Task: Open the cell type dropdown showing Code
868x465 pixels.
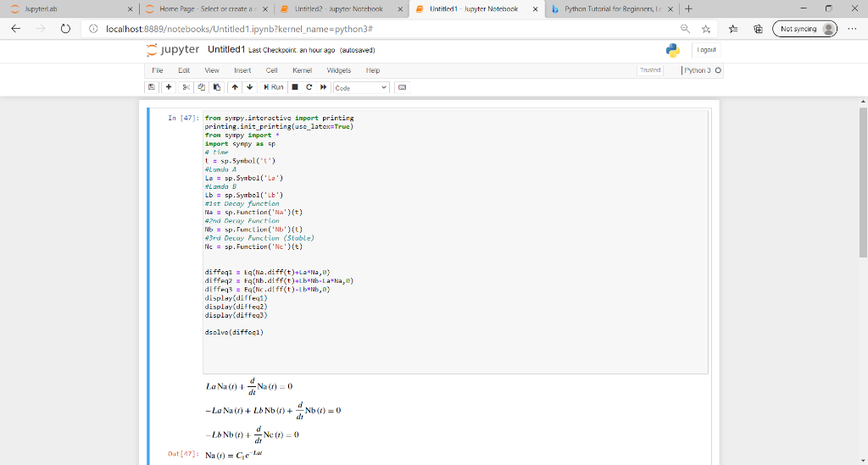Action: click(x=361, y=88)
